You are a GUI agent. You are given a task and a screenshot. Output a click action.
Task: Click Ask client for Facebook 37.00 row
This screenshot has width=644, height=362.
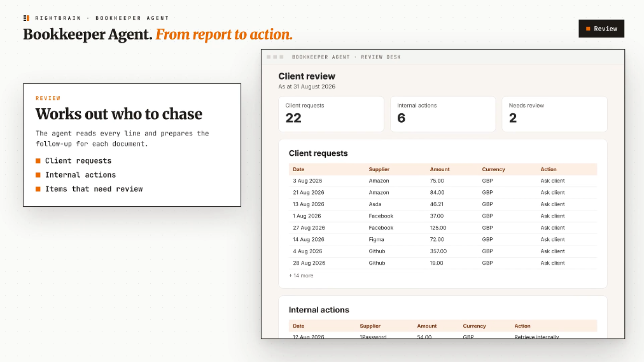552,216
